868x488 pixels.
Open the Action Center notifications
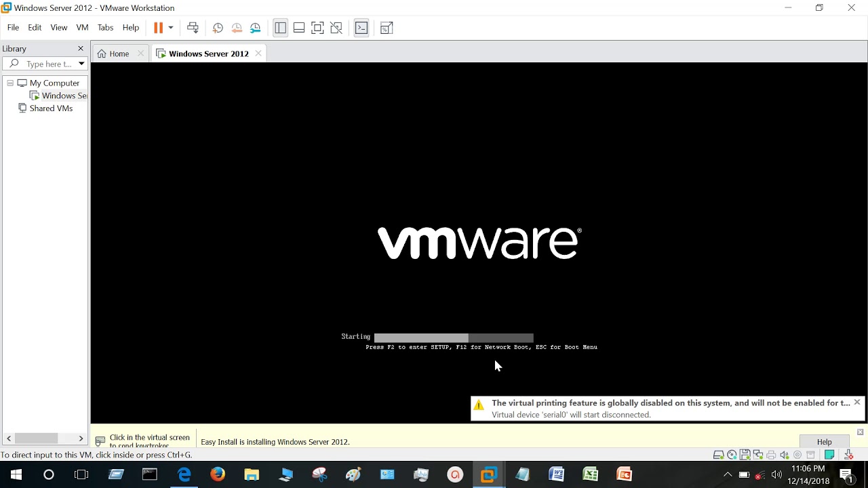(846, 474)
